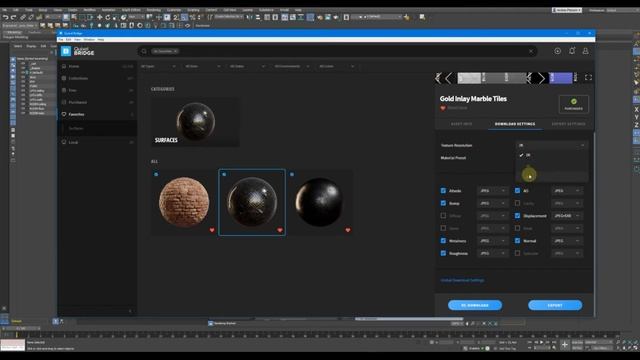Click the Collections icon in sidebar

pyautogui.click(x=64, y=78)
